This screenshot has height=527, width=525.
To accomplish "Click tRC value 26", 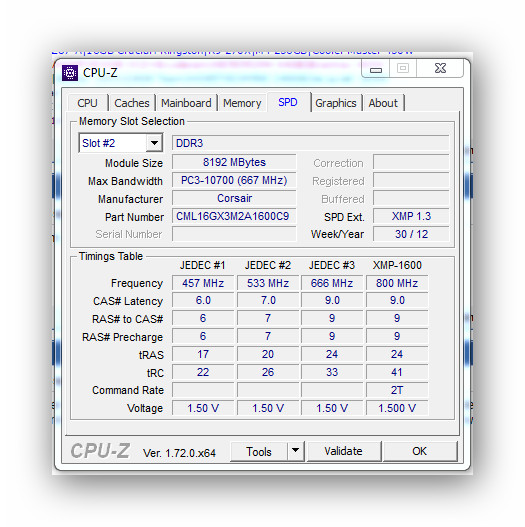I will (268, 372).
